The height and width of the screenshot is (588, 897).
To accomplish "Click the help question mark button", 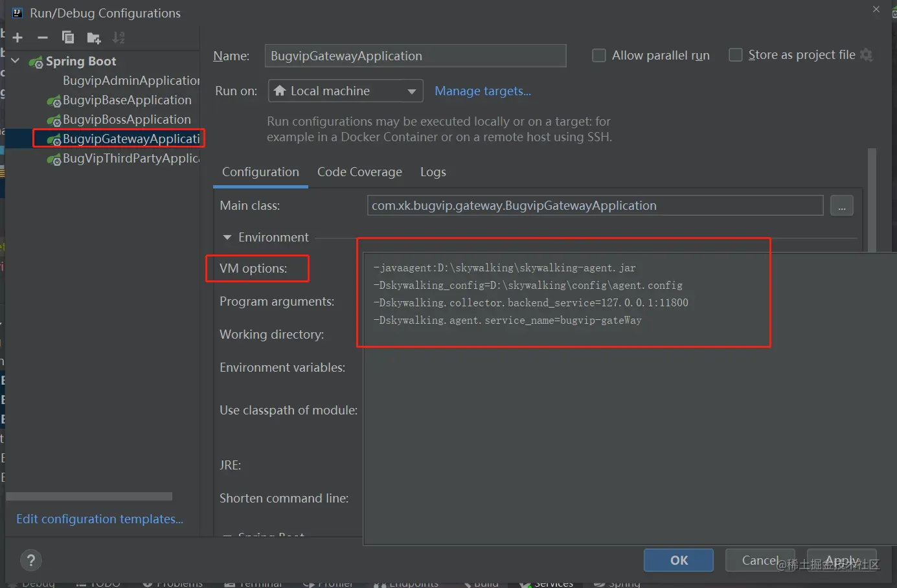I will (x=31, y=560).
